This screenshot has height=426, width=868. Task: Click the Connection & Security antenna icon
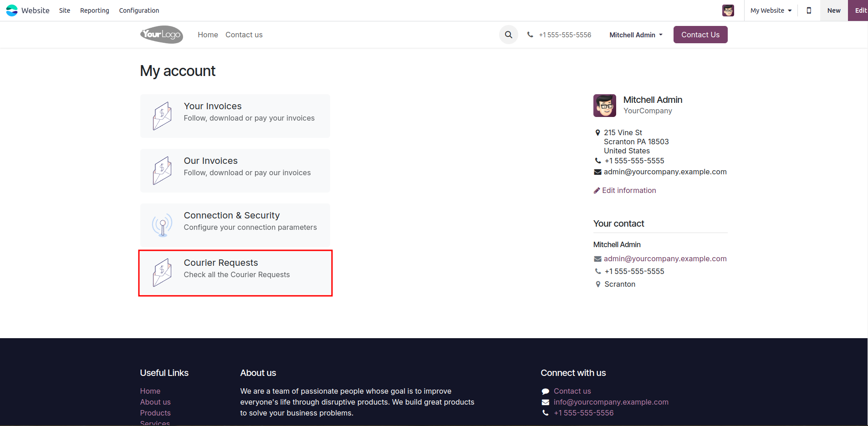coord(162,225)
